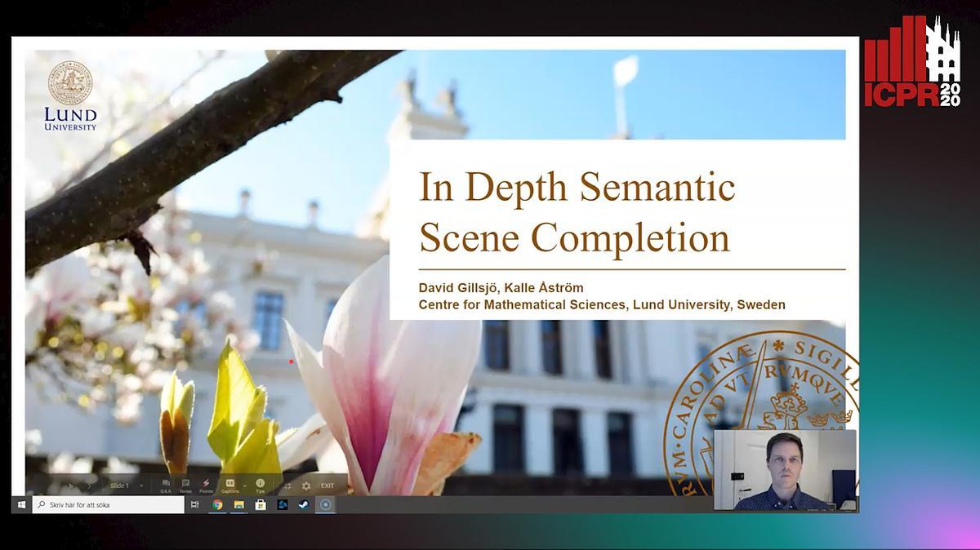The height and width of the screenshot is (550, 980).
Task: Open File Explorer from taskbar
Action: (x=239, y=505)
